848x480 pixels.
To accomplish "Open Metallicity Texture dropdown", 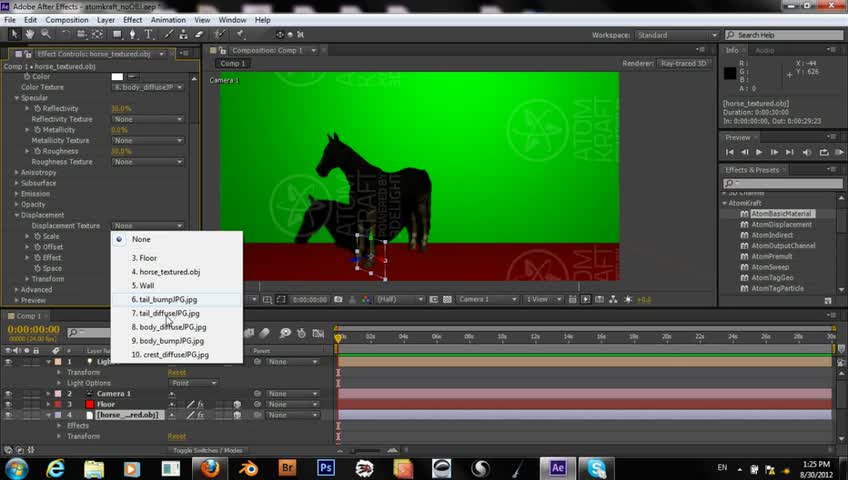I will [148, 141].
